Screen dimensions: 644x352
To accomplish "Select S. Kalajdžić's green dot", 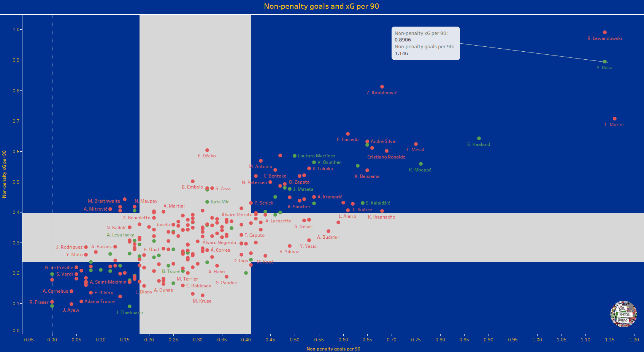I will click(x=363, y=203).
